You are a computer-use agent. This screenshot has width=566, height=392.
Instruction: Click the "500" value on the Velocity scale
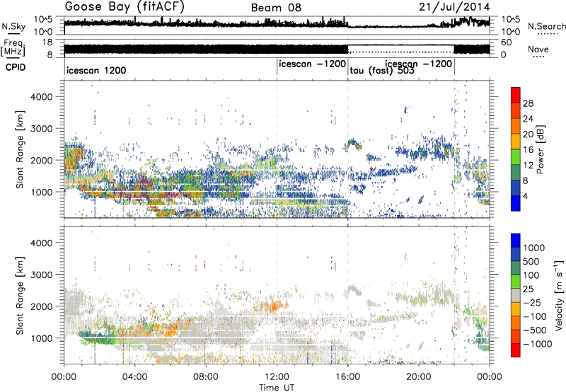tap(531, 262)
